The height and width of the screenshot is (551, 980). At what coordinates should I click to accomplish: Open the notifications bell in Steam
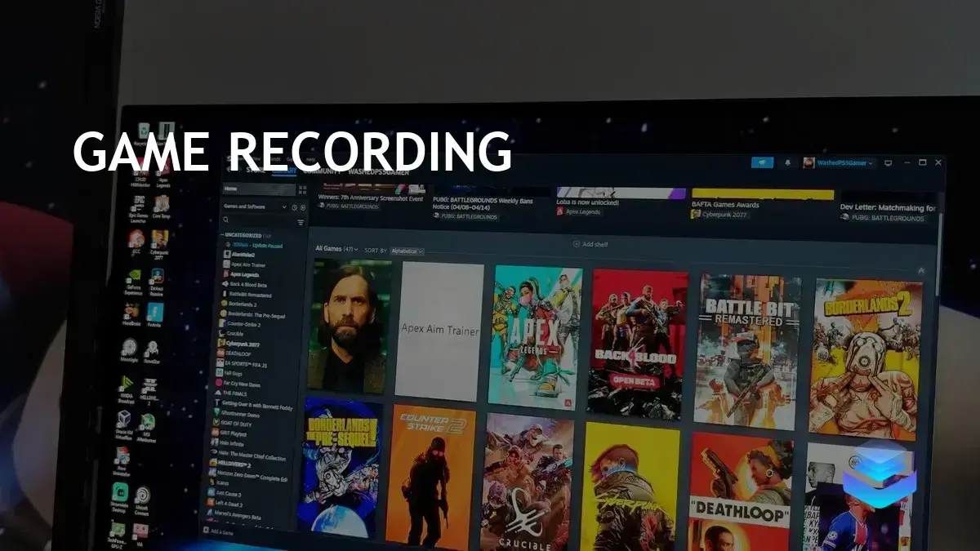(788, 162)
